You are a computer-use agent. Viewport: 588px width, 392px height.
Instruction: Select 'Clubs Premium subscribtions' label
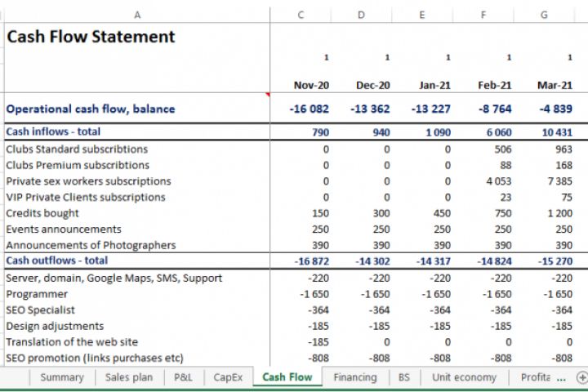click(78, 166)
